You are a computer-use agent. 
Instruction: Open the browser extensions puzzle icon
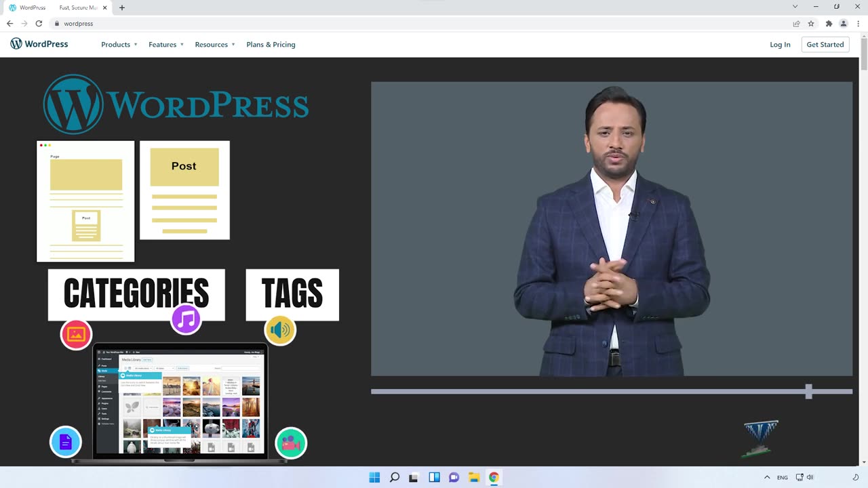(829, 24)
